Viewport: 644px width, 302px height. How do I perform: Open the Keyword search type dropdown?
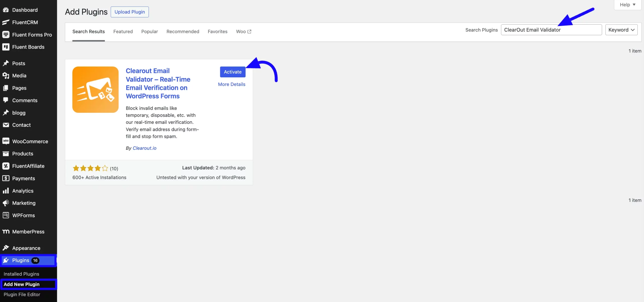(x=621, y=30)
